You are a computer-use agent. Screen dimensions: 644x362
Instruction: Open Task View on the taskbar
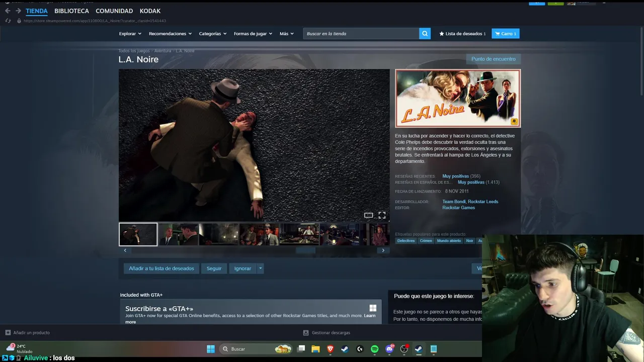point(301,349)
